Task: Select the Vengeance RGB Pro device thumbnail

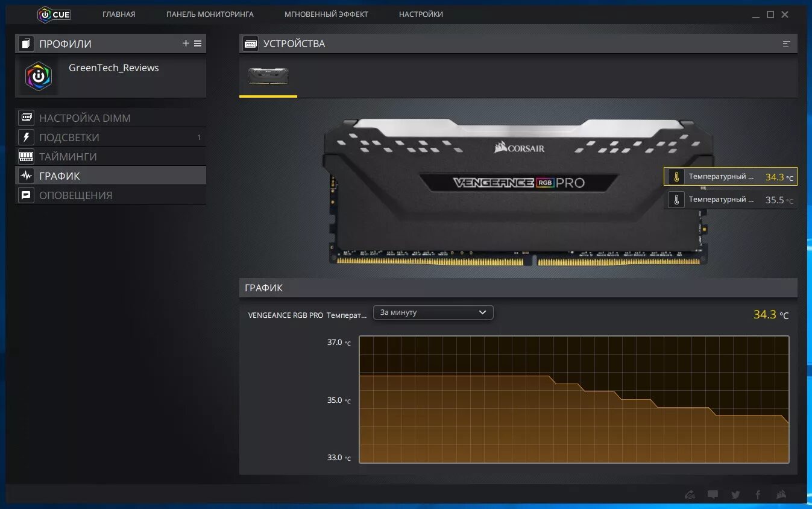Action: pos(268,75)
